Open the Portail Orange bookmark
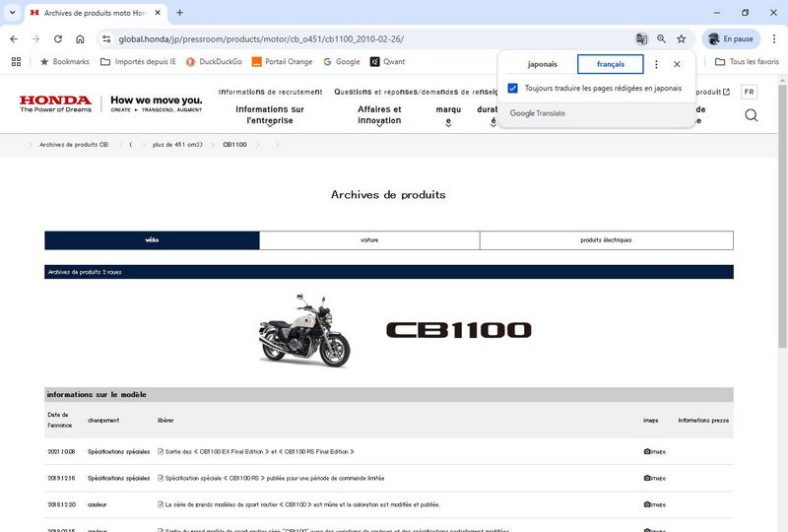The height and width of the screenshot is (532, 788). (x=282, y=62)
